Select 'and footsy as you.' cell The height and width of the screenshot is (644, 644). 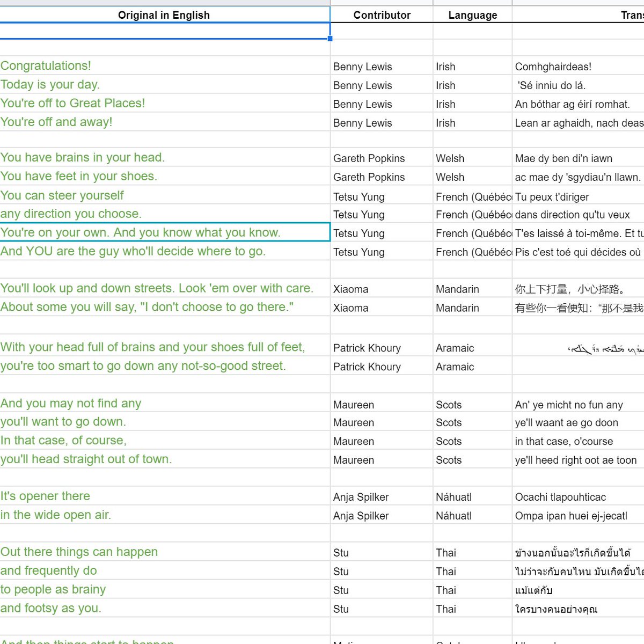tap(164, 608)
